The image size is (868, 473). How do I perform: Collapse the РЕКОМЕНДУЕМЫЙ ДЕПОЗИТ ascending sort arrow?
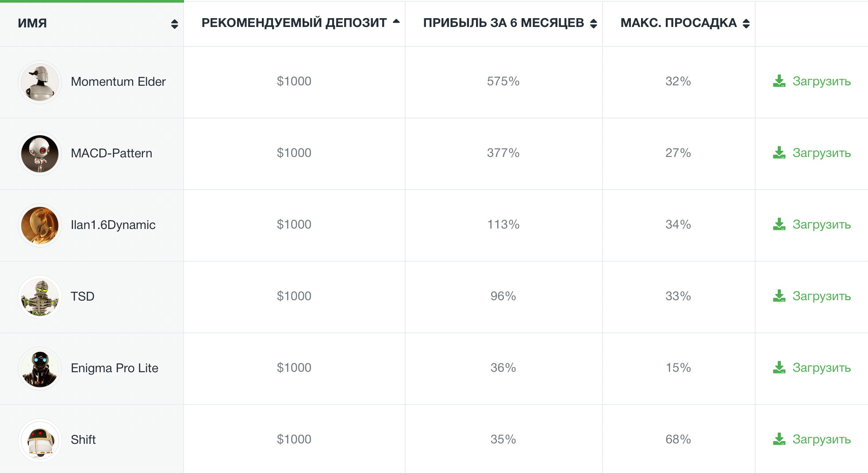tap(396, 22)
